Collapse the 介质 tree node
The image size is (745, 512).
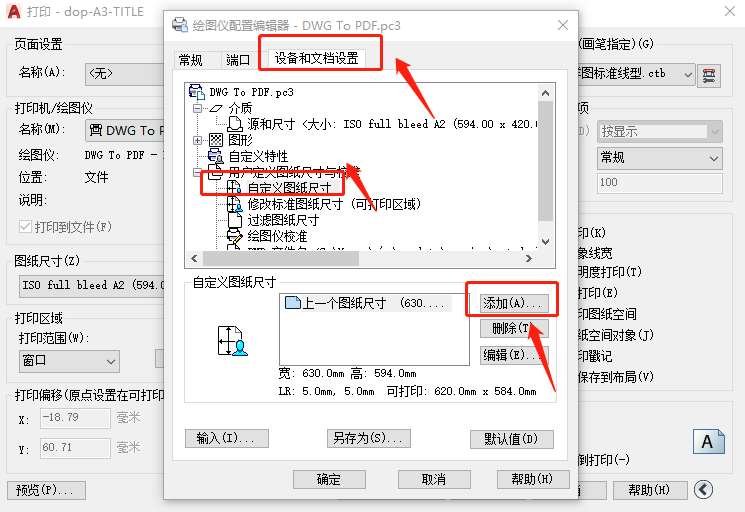click(x=197, y=108)
